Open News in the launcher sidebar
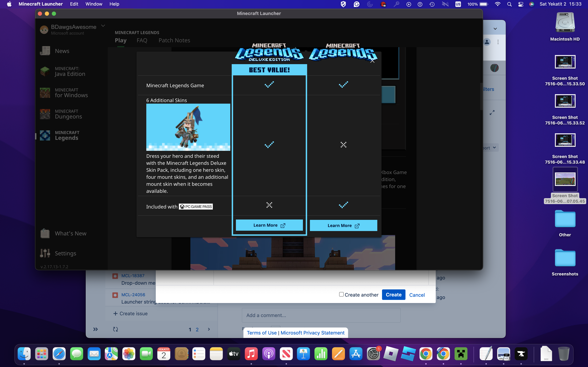This screenshot has width=588, height=367. [62, 51]
